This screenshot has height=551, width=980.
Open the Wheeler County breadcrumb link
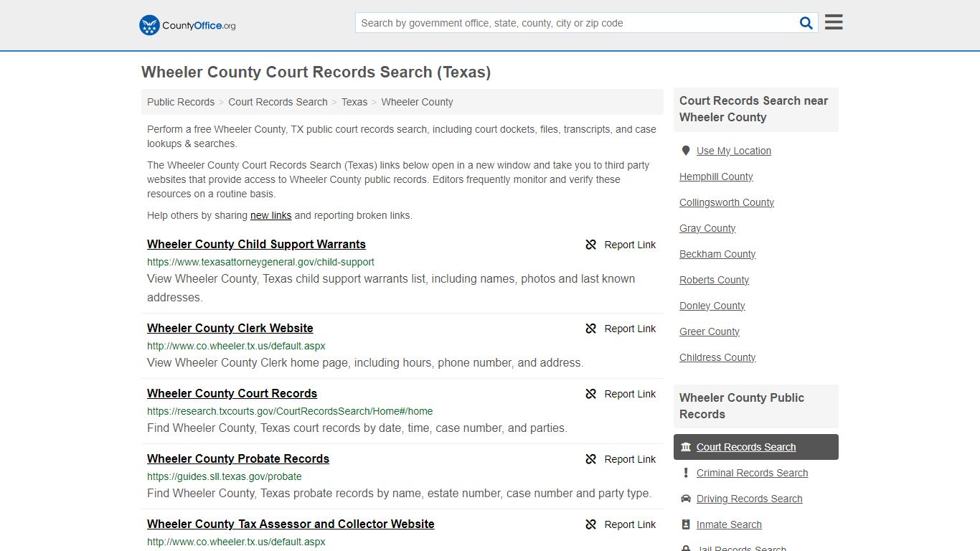click(417, 102)
